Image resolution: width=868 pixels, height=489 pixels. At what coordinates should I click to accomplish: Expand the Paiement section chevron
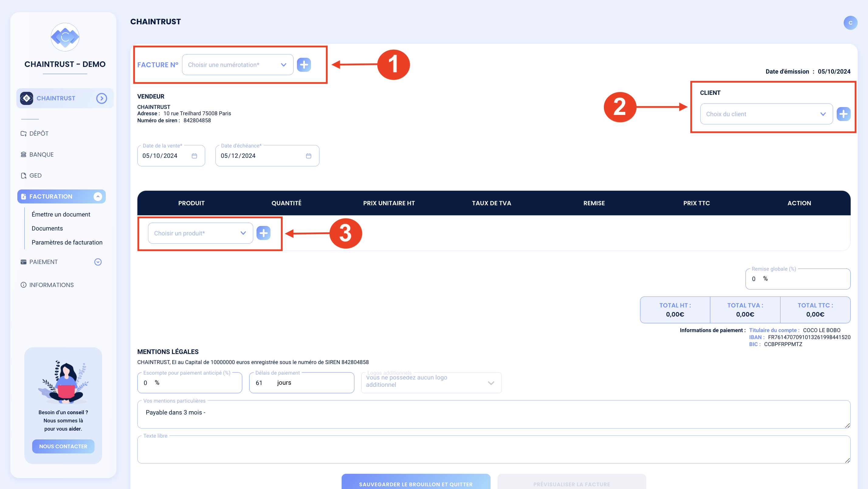tap(98, 262)
